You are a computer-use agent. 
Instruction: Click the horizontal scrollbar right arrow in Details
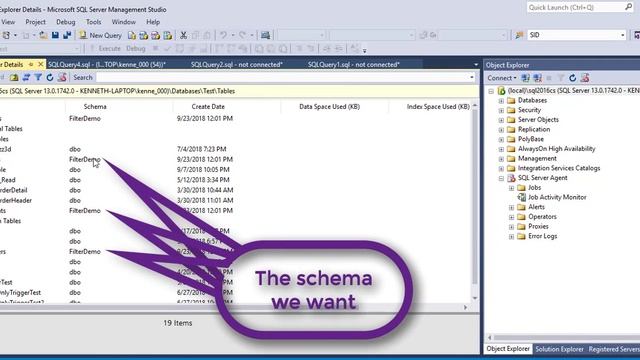tap(465, 307)
